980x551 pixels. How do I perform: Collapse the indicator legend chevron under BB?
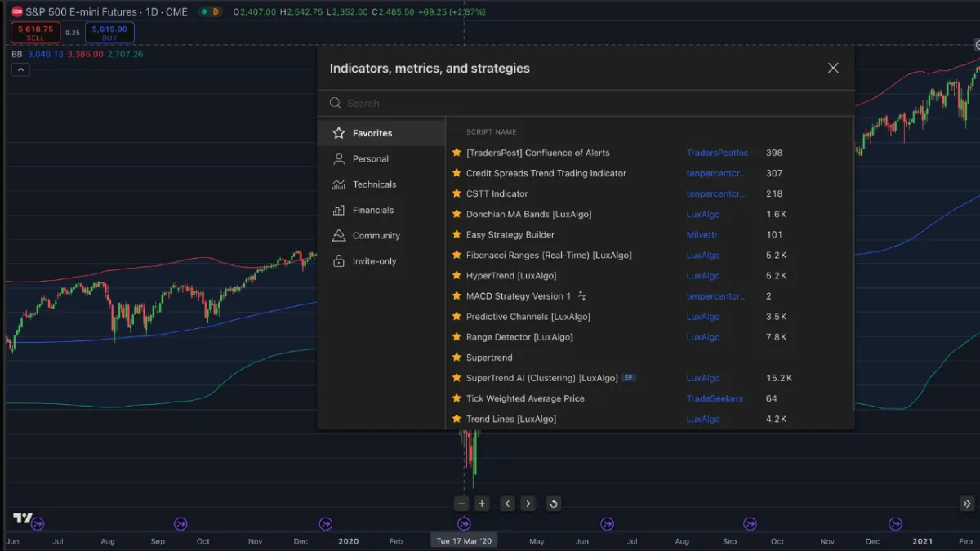[x=20, y=69]
